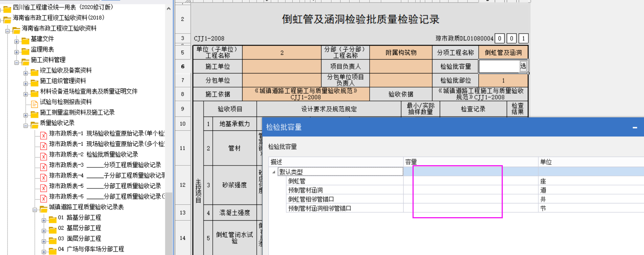Click the 管材 item cell

[234, 148]
